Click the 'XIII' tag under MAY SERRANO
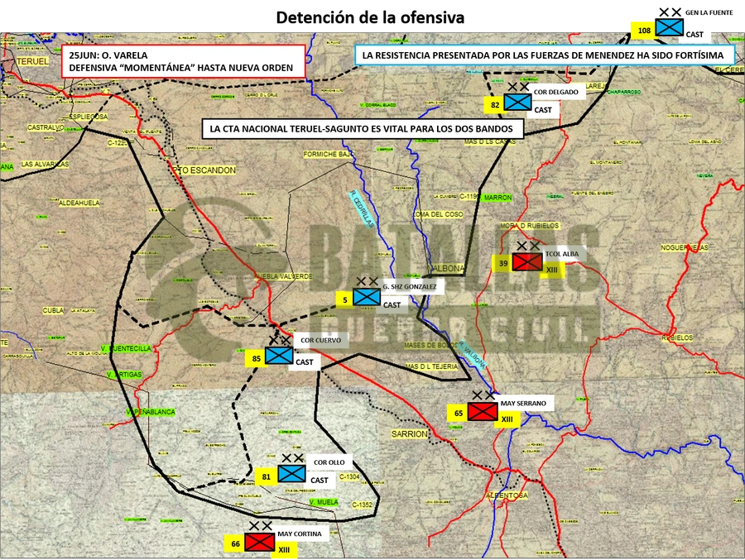Viewport: 745px width, 560px height. click(x=507, y=419)
